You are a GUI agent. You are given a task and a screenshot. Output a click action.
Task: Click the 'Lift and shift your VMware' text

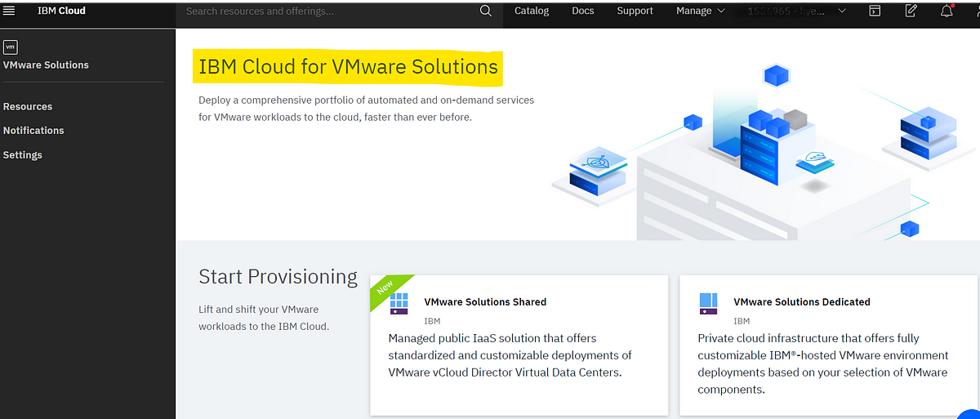259,310
